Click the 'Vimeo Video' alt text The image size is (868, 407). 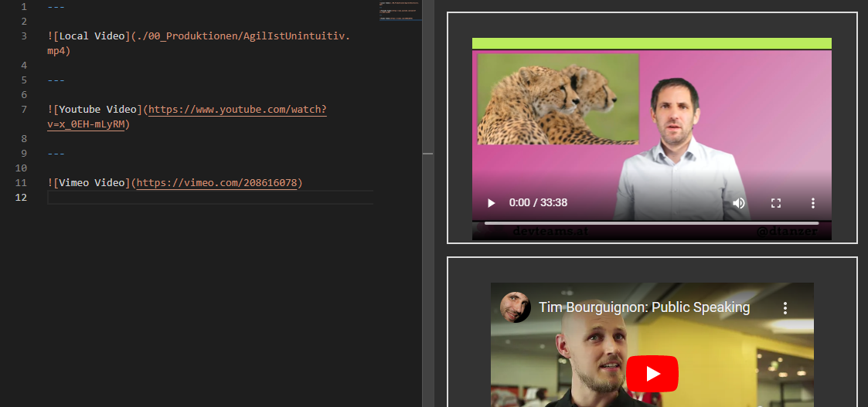pos(92,182)
